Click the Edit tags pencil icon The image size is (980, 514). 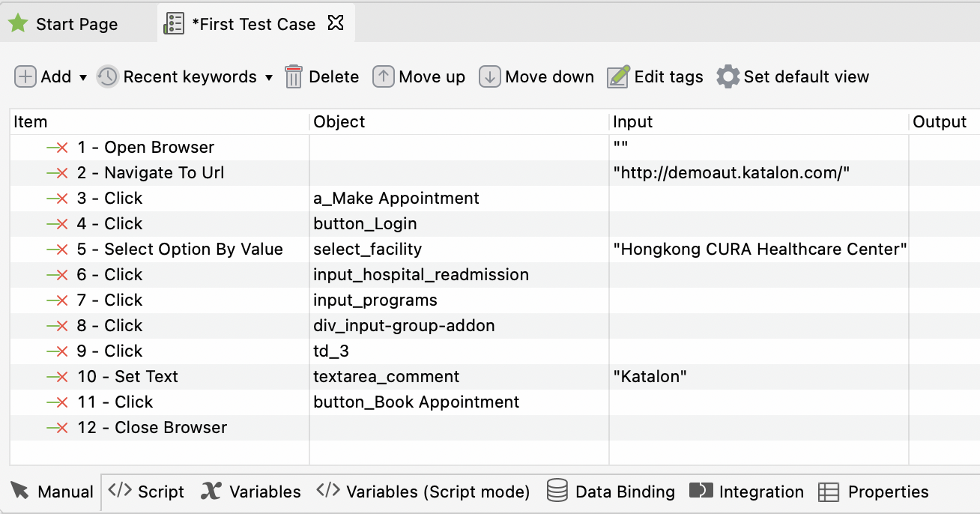pyautogui.click(x=618, y=76)
